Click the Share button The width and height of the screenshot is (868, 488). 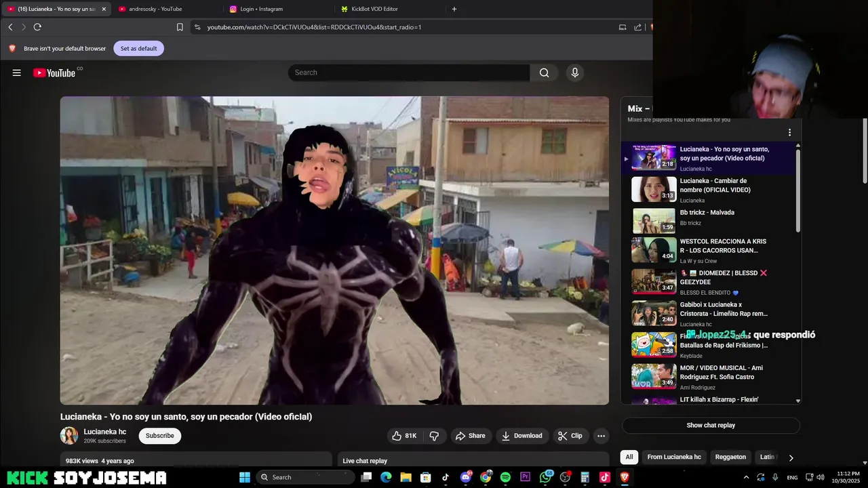(x=470, y=436)
